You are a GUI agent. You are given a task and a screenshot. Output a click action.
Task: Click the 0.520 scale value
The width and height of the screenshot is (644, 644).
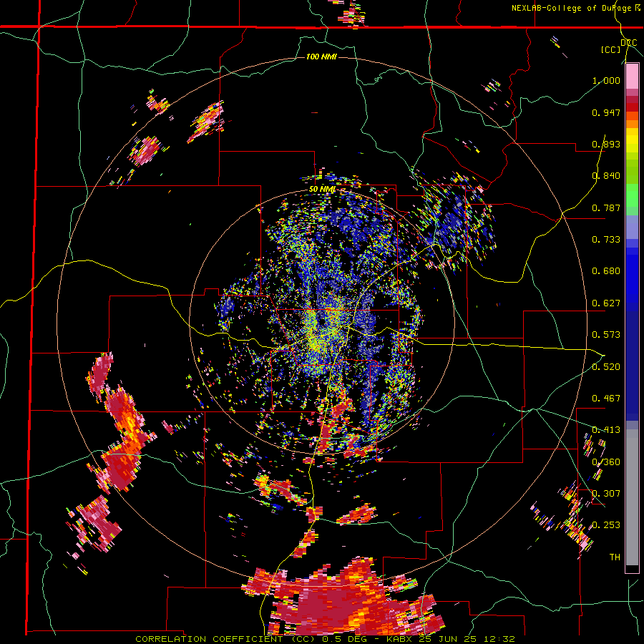(606, 367)
